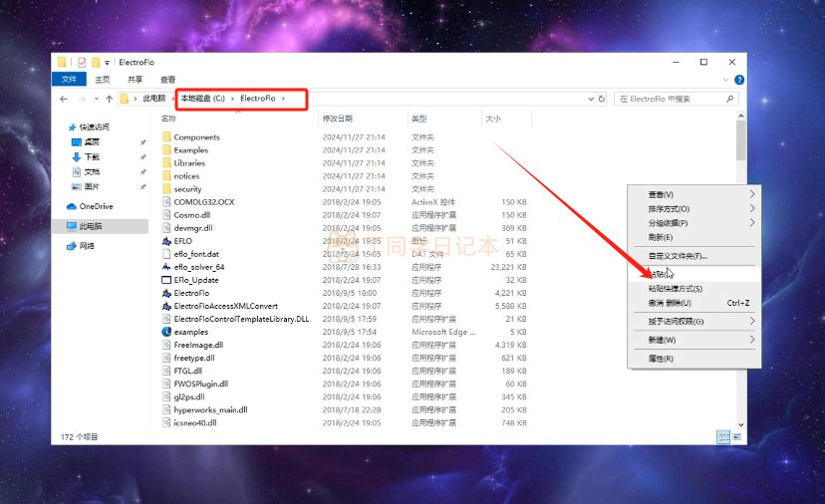Go up one folder level

tap(109, 99)
